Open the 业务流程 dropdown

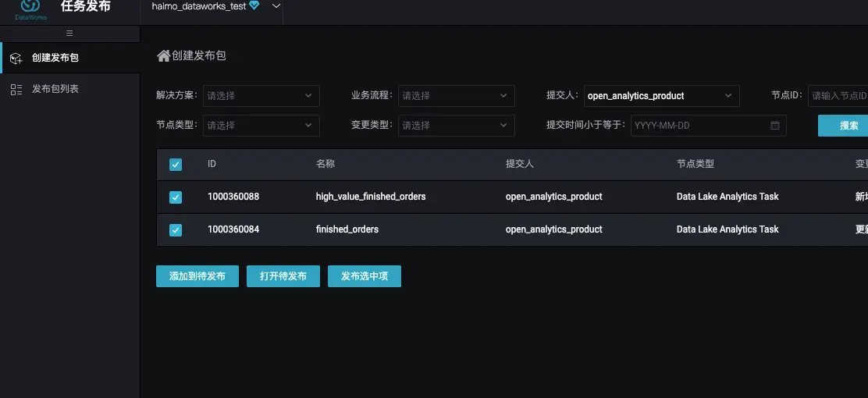pyautogui.click(x=456, y=96)
